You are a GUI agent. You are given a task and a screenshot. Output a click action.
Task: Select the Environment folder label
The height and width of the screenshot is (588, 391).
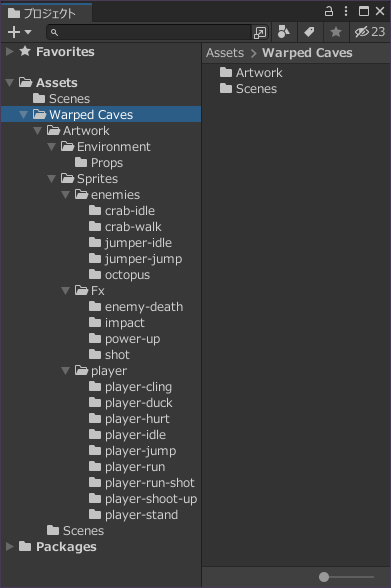pos(114,147)
